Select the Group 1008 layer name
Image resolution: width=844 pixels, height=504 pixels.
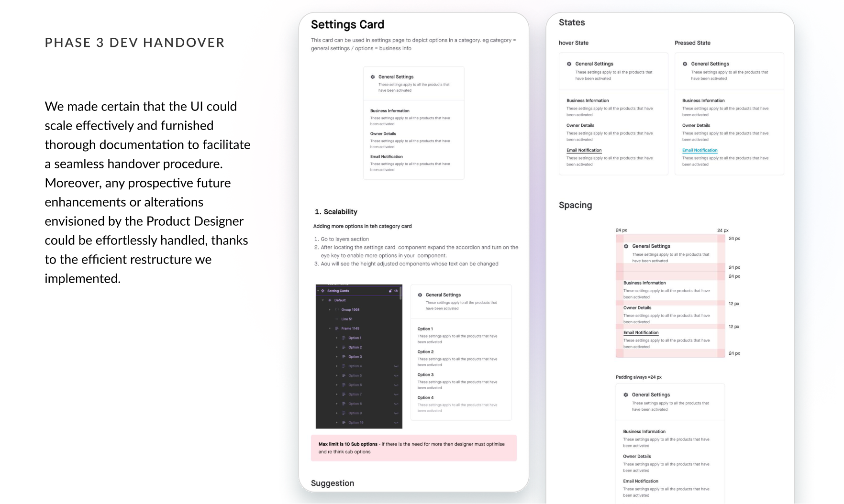pyautogui.click(x=350, y=310)
